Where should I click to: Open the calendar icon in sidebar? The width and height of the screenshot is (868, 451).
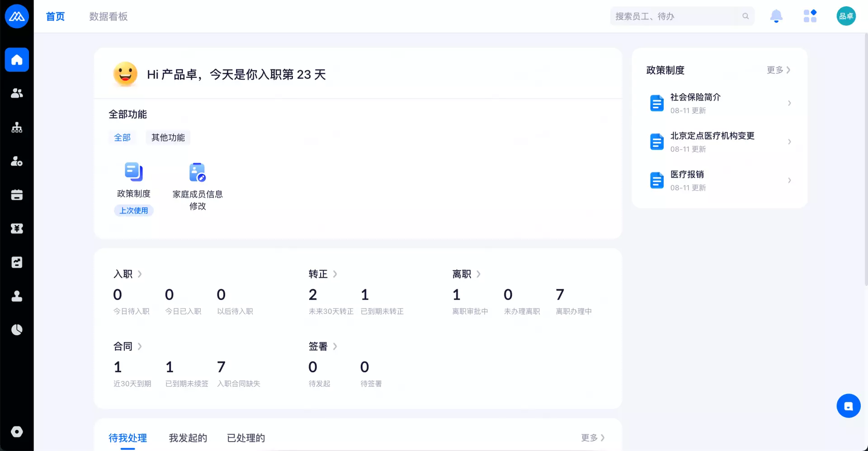pyautogui.click(x=17, y=195)
